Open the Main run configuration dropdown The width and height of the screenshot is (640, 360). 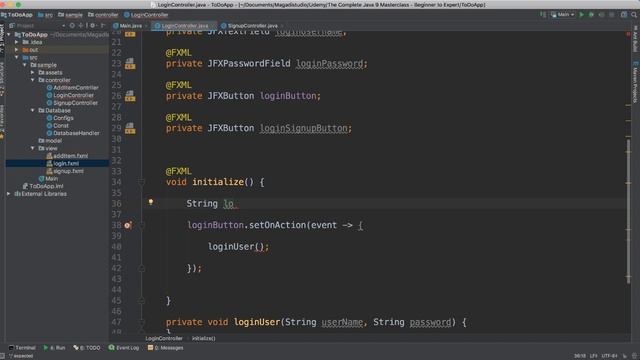[x=563, y=15]
